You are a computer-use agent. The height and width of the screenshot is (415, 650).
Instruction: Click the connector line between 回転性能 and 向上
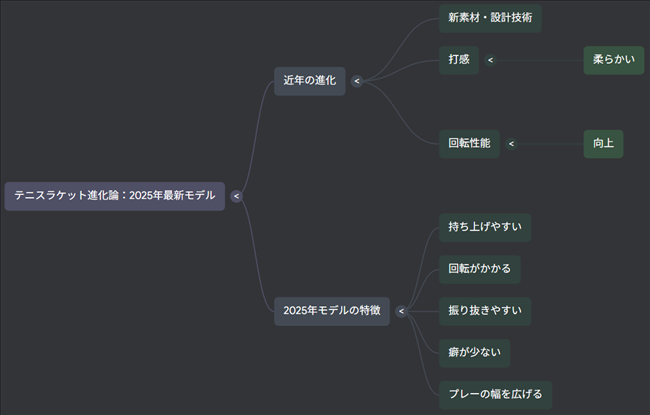click(550, 144)
